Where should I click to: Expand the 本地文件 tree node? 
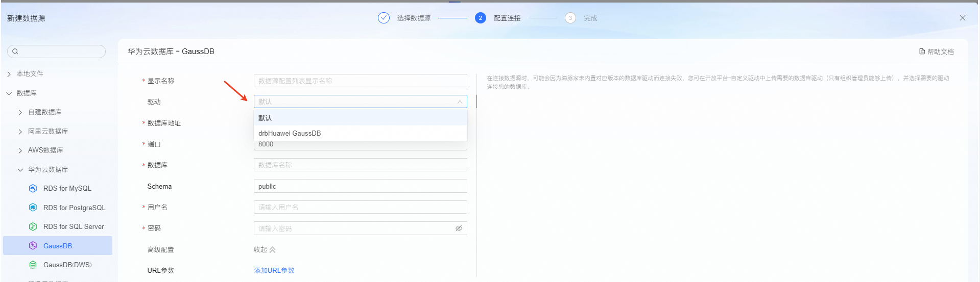coord(9,74)
